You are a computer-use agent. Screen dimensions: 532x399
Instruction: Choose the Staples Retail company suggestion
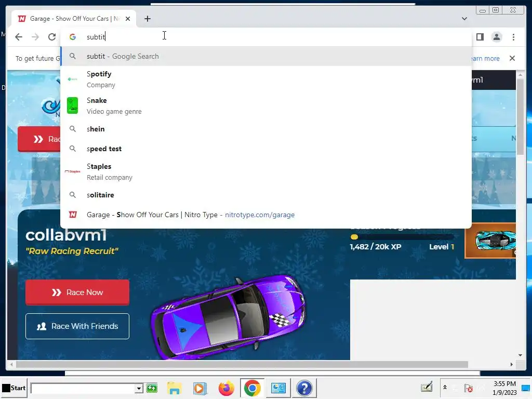coord(265,171)
